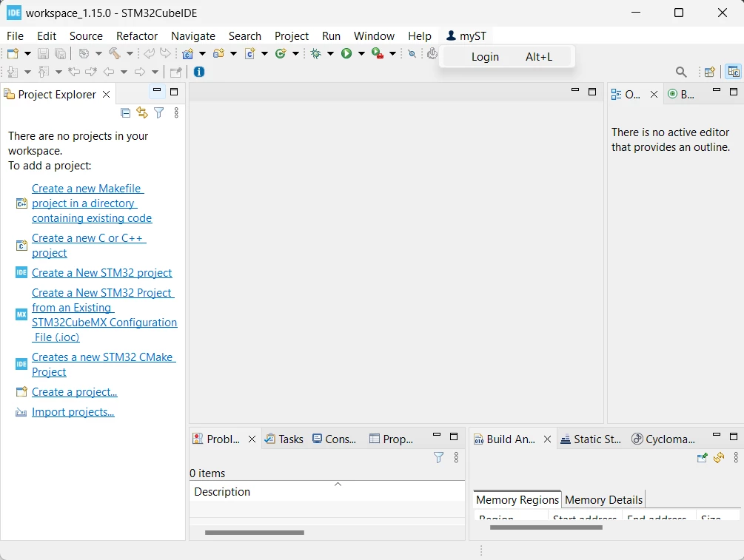Switch to the Tasks tab
Viewport: 744px width, 560px height.
[284, 439]
